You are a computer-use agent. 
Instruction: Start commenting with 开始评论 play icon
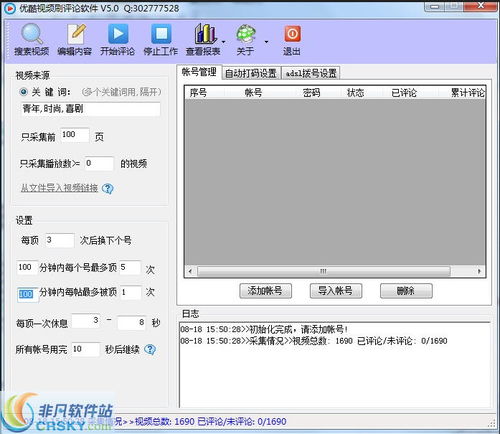pos(118,34)
